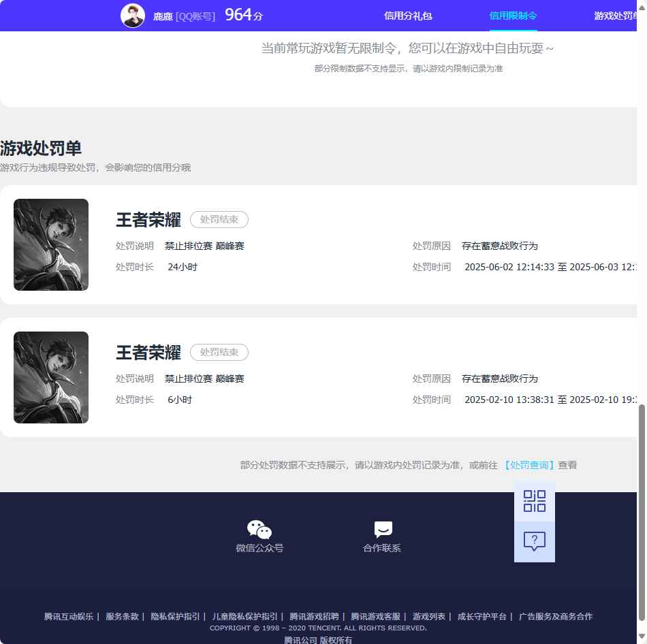Viewport: 647px width, 644px height.
Task: Open the 游戏处罚单 tab in header
Action: click(615, 16)
